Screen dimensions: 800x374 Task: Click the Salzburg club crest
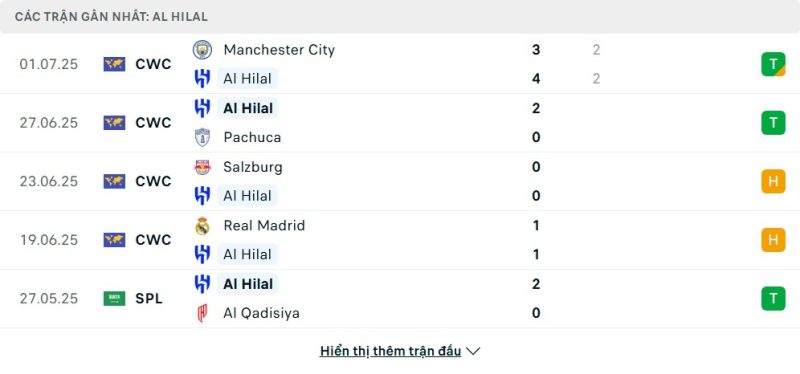point(203,167)
